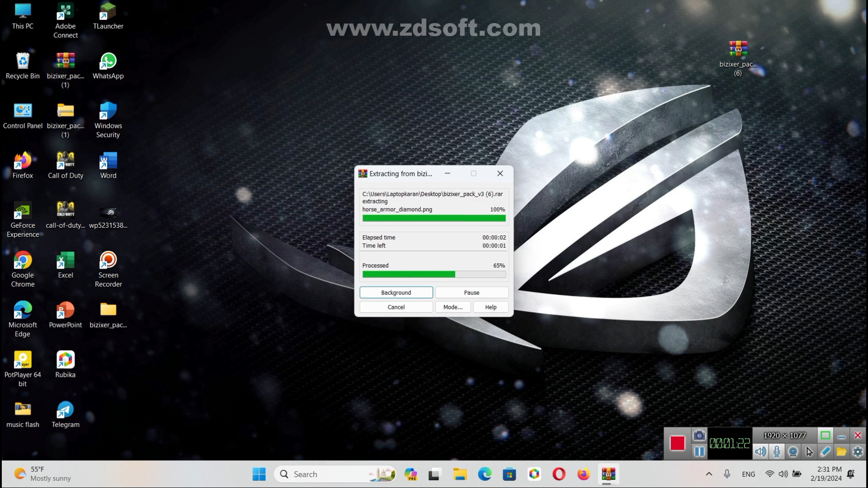Click Help in the extraction dialog
Screen dimensions: 868x488
pyautogui.click(x=491, y=307)
